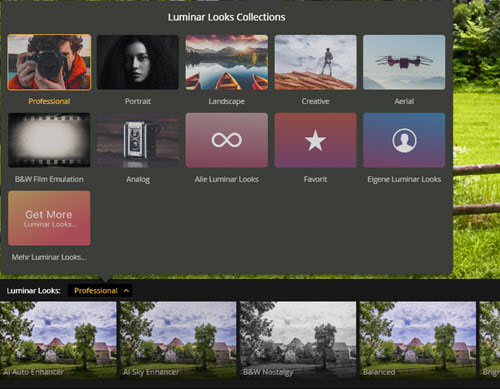Click the star icon for Favorit
This screenshot has width=500, height=389.
click(315, 140)
